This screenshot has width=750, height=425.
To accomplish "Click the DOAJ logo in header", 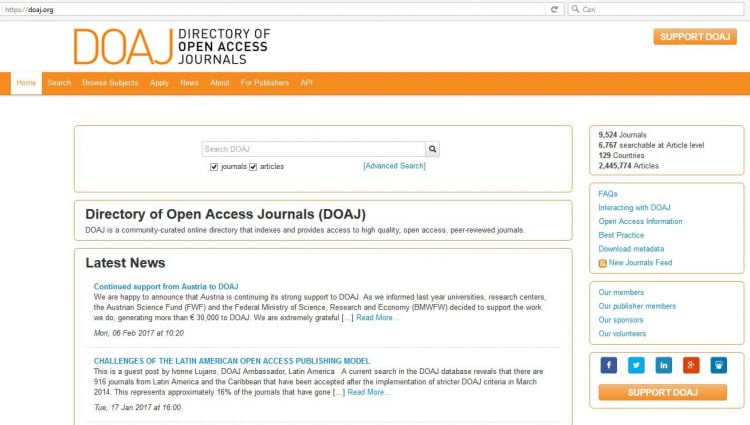I will point(172,46).
